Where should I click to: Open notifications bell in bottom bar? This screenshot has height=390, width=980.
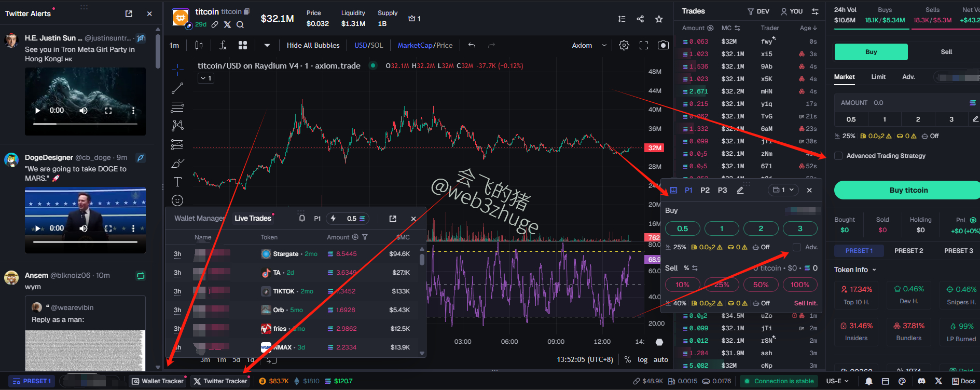point(869,381)
